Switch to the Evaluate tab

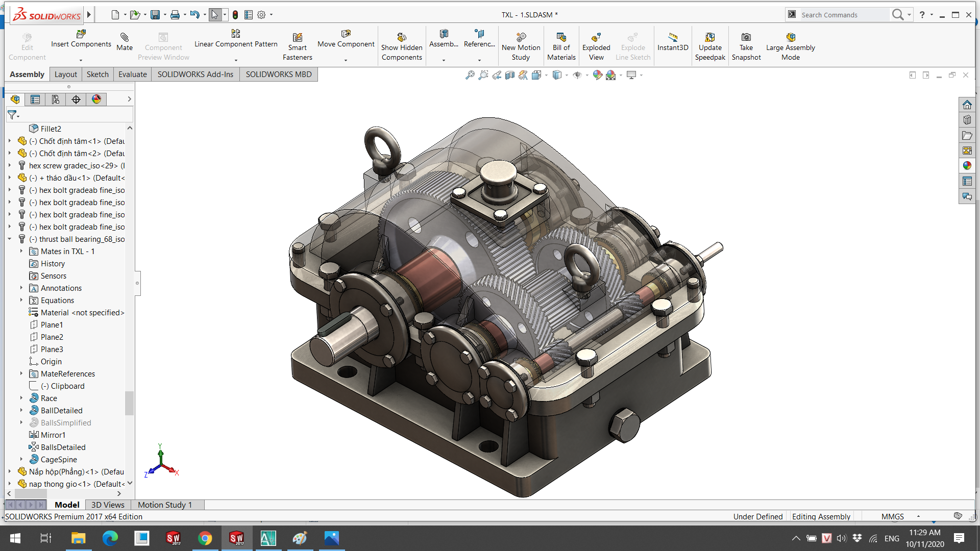pyautogui.click(x=132, y=74)
